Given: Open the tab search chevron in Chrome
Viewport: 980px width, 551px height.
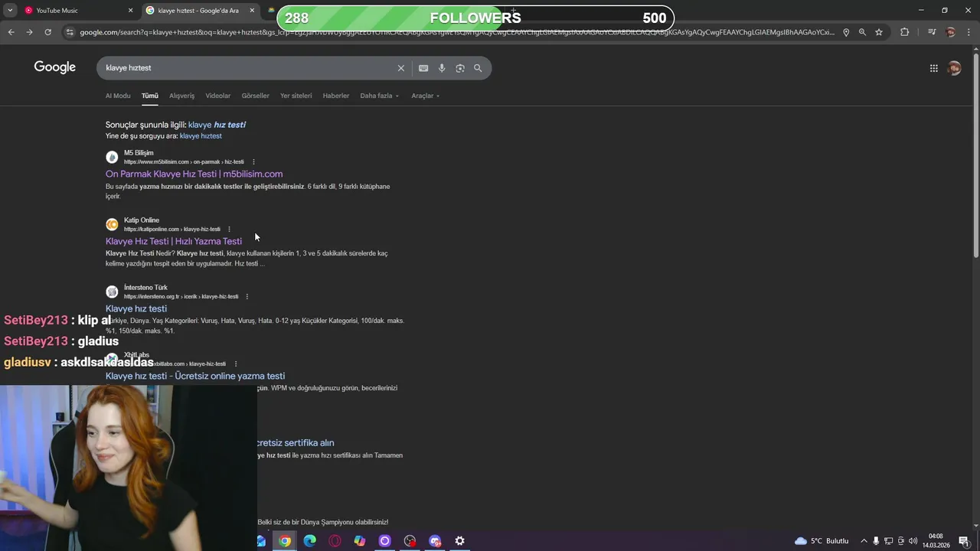Looking at the screenshot, I should 10,11.
